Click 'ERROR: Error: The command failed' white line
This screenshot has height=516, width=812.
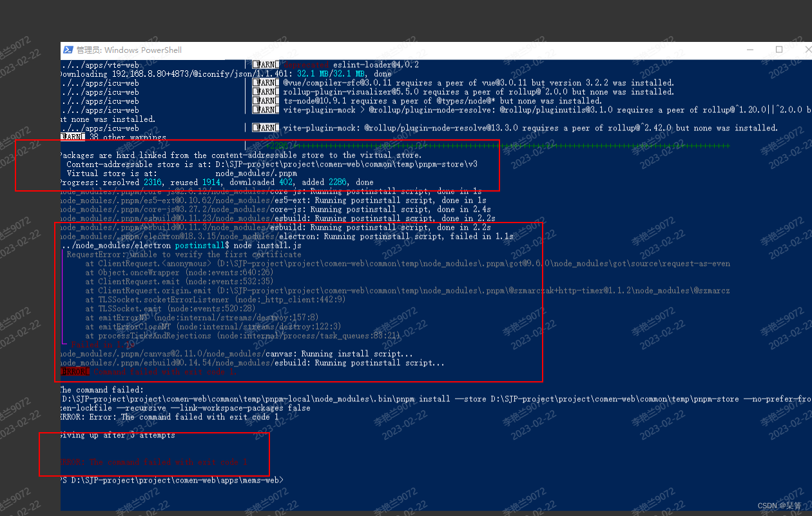pos(169,417)
